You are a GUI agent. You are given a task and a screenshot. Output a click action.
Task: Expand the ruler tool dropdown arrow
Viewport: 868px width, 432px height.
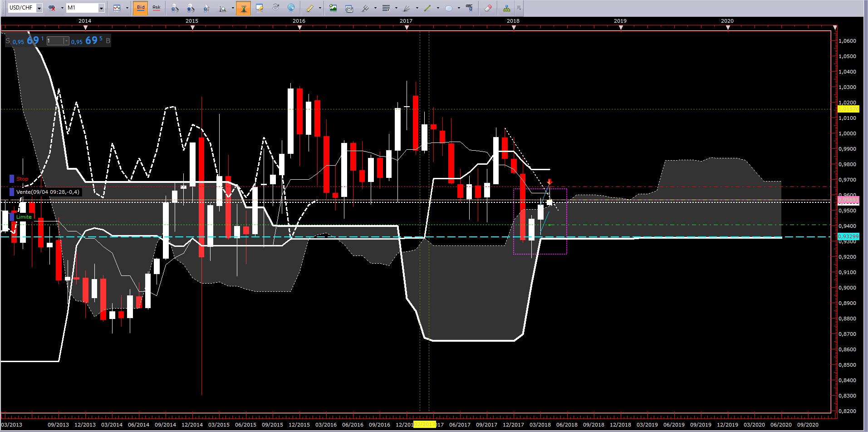[x=320, y=8]
